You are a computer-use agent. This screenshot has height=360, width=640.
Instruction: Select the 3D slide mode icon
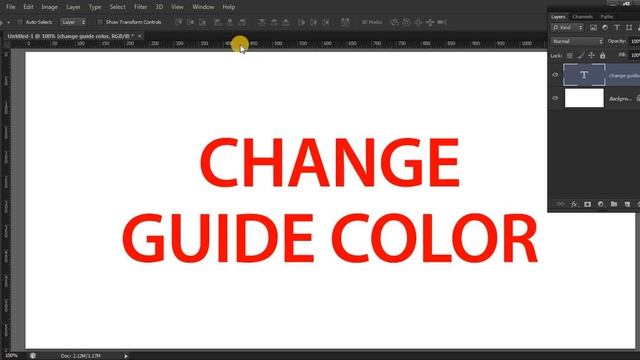pyautogui.click(x=430, y=22)
